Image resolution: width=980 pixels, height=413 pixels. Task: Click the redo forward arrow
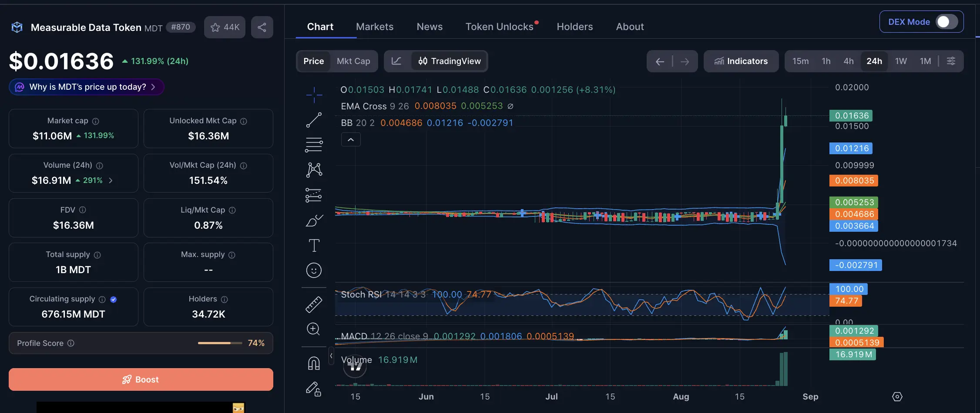point(685,61)
